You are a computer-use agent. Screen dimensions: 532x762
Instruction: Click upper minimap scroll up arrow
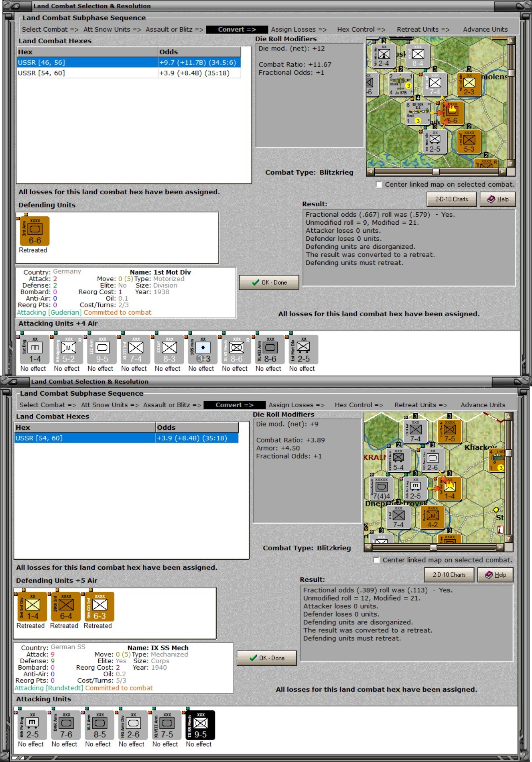coord(511,41)
